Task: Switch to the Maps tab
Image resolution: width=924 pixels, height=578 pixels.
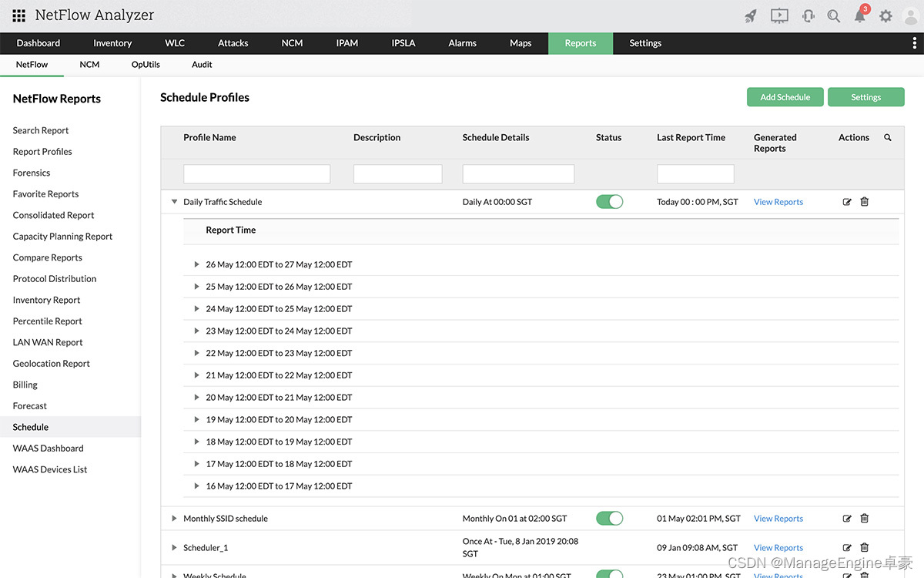Action: point(521,43)
